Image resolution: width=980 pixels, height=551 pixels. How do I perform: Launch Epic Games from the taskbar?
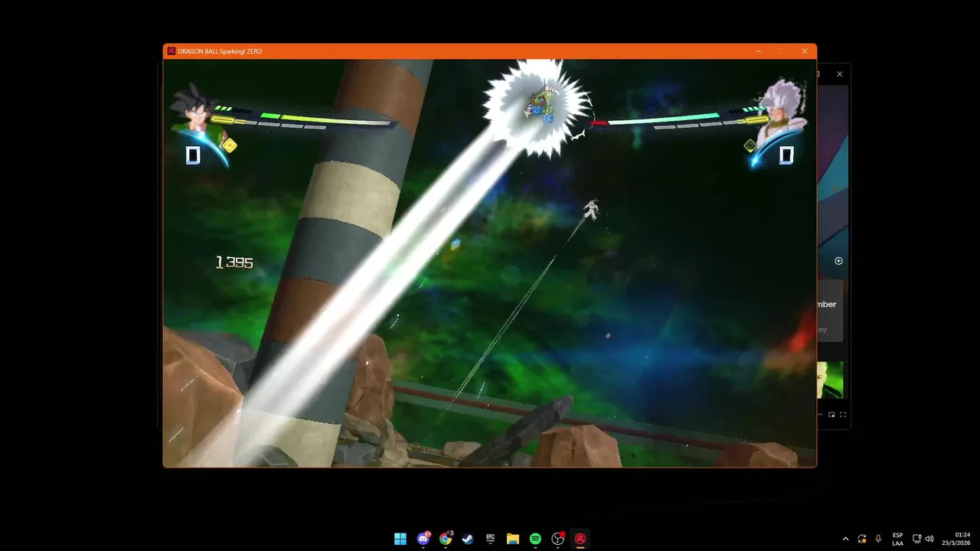pos(490,539)
